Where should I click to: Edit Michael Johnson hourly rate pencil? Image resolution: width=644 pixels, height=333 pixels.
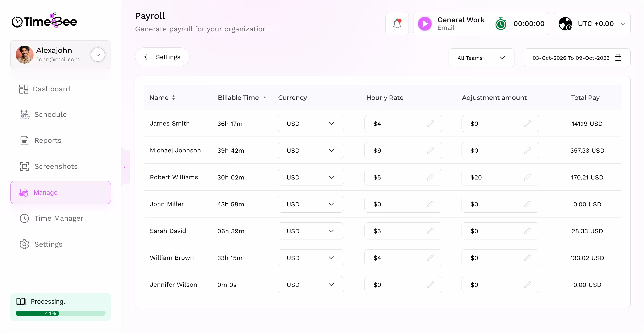(x=430, y=150)
